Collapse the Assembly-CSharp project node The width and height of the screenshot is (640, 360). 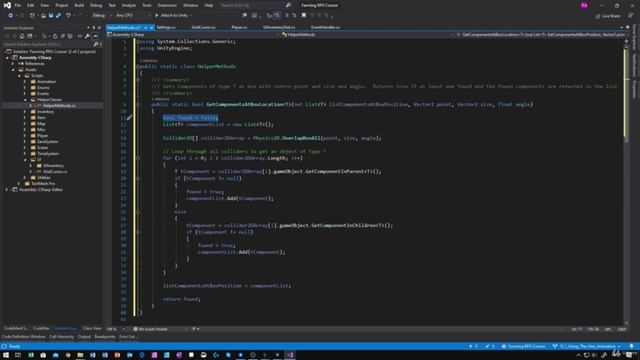[7, 58]
